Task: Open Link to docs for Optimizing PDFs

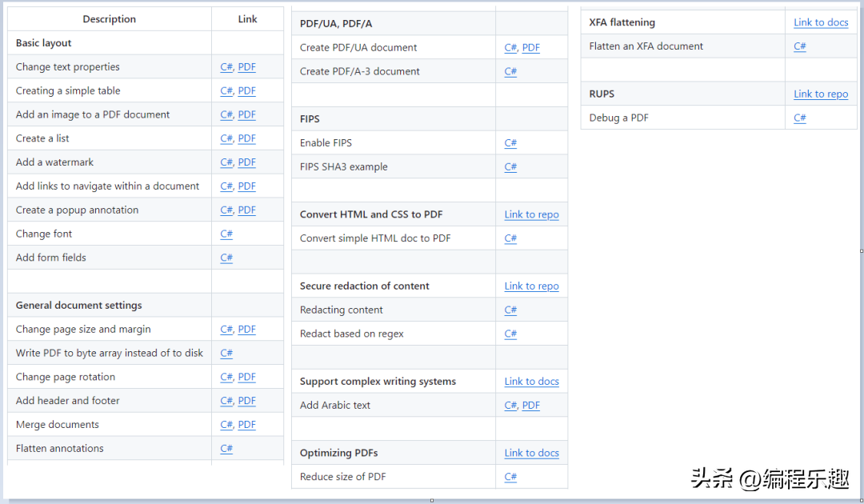Action: click(x=531, y=453)
